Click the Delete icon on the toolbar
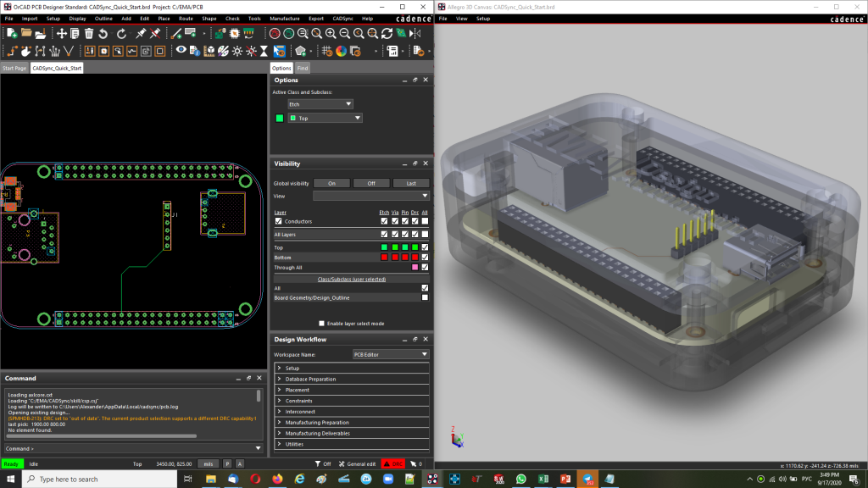This screenshot has height=488, width=868. pyautogui.click(x=88, y=34)
